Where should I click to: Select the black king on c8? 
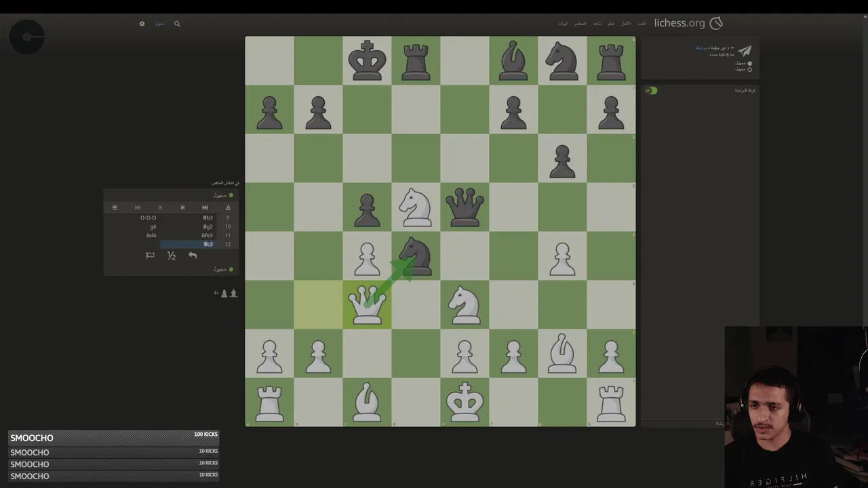tap(367, 61)
